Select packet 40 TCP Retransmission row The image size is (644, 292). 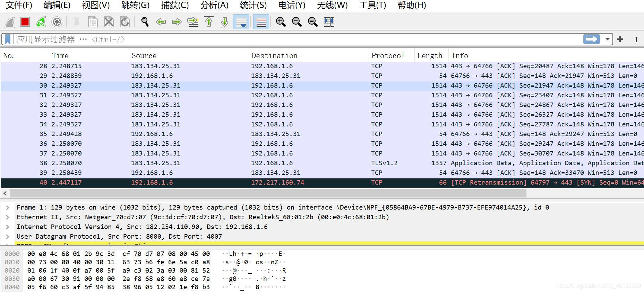pyautogui.click(x=322, y=183)
